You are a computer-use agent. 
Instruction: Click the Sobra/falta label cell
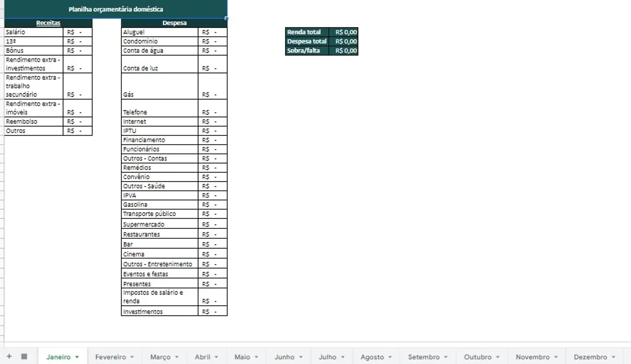307,50
